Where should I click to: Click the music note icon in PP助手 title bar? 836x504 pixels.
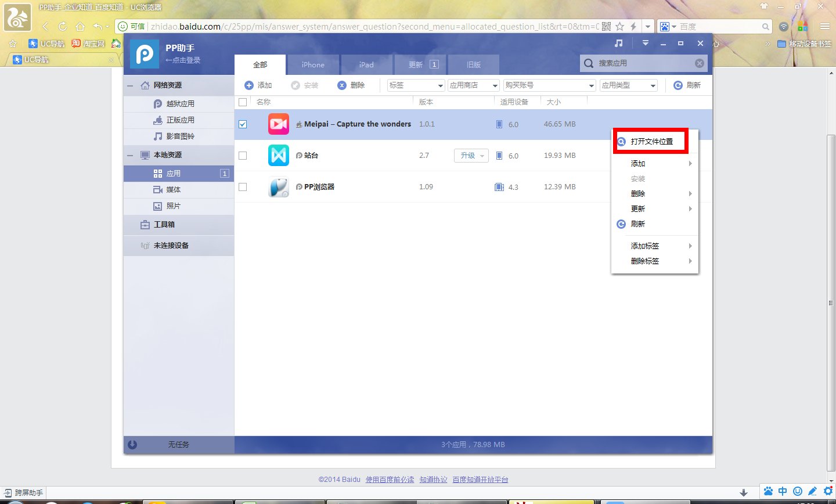click(619, 44)
